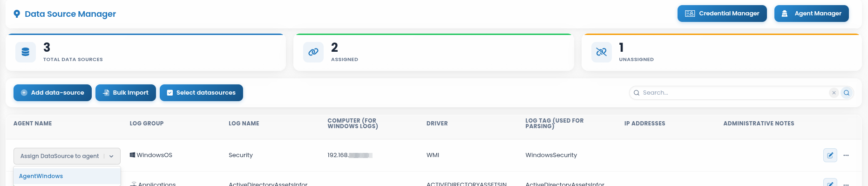Edit the ActiveDirectoryAssetsInfo data source row

[x=830, y=182]
